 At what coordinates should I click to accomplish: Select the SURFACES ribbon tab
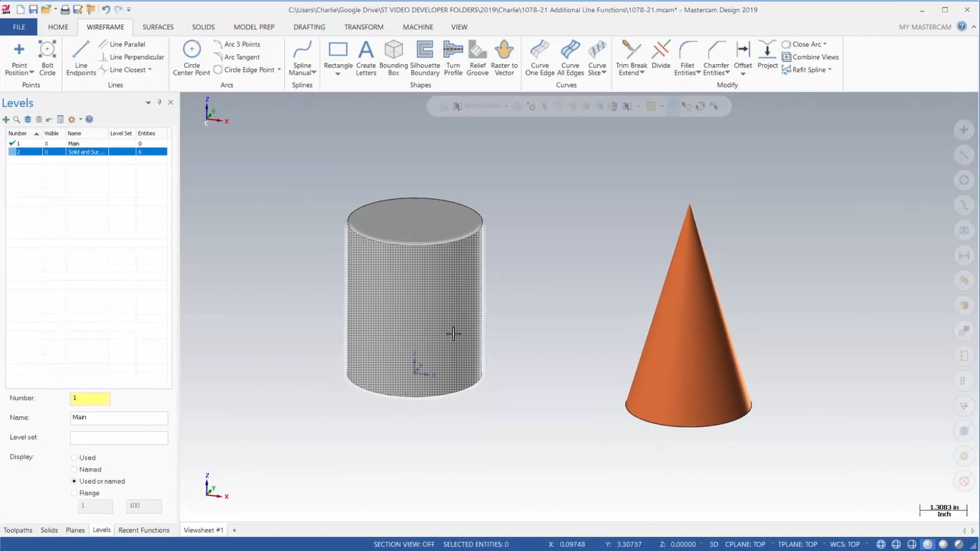tap(158, 26)
